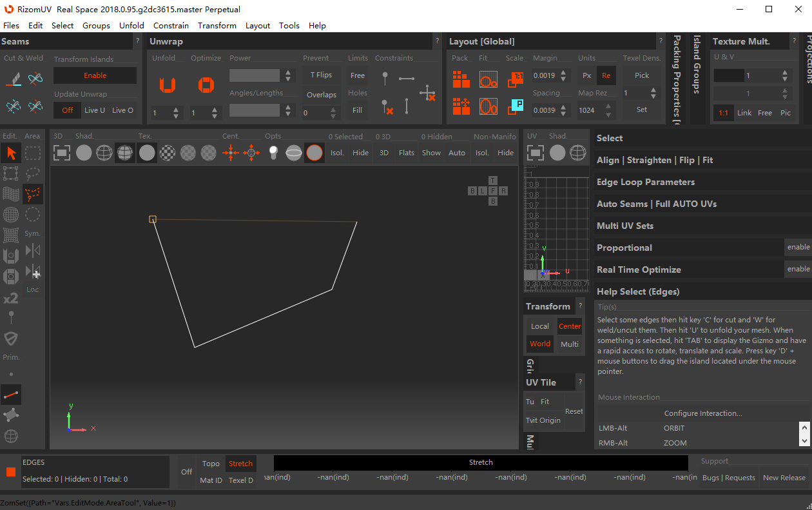812x510 pixels.
Task: Click the Pack islands icon
Action: click(461, 79)
